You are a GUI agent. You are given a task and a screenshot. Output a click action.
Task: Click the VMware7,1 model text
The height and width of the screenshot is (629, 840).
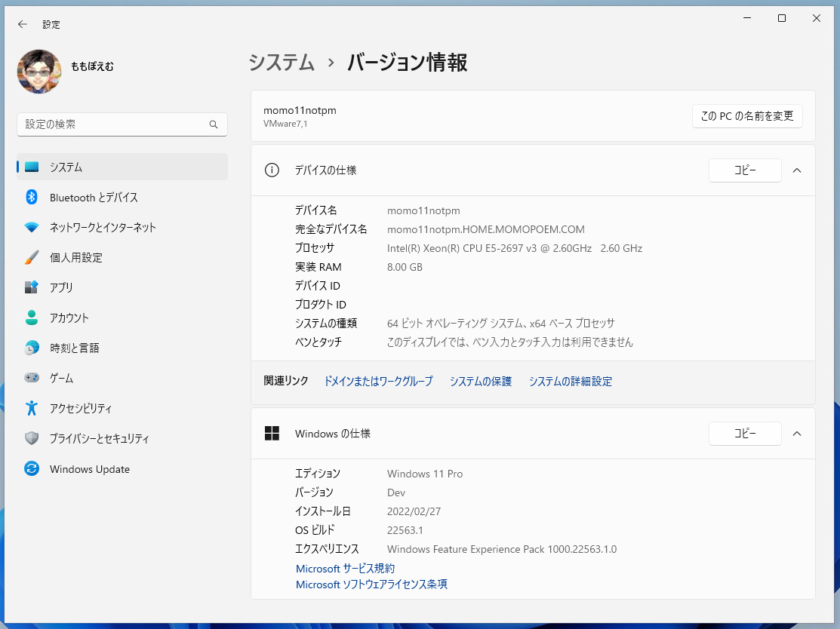(285, 124)
